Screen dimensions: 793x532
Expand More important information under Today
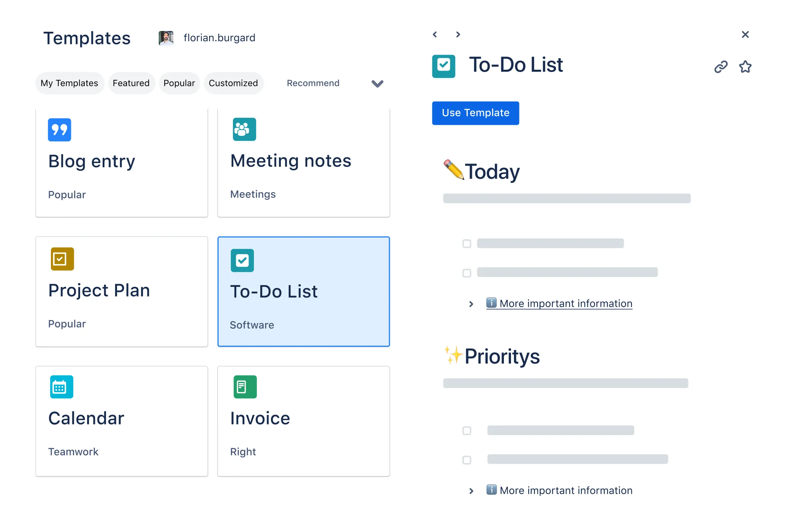[x=471, y=304]
